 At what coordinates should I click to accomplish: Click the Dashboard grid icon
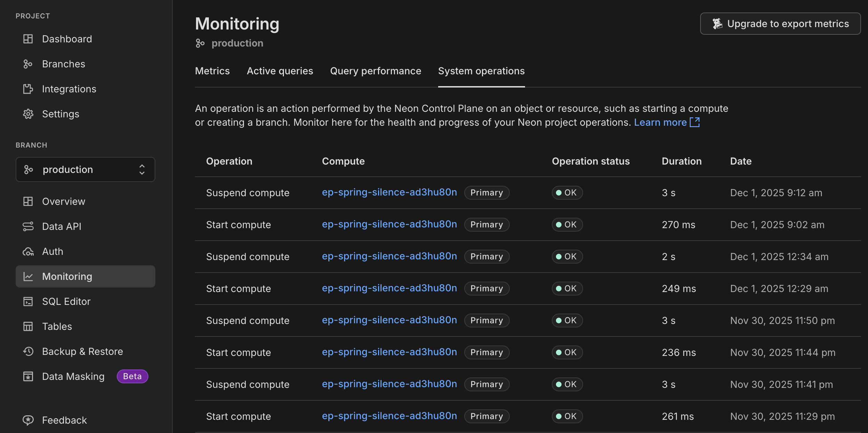click(x=28, y=39)
